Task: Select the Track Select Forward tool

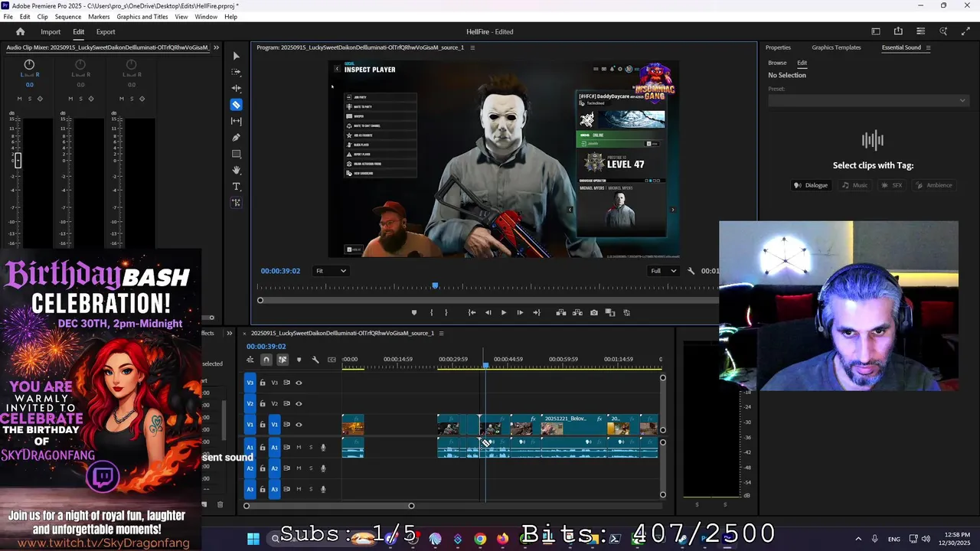Action: click(x=236, y=72)
